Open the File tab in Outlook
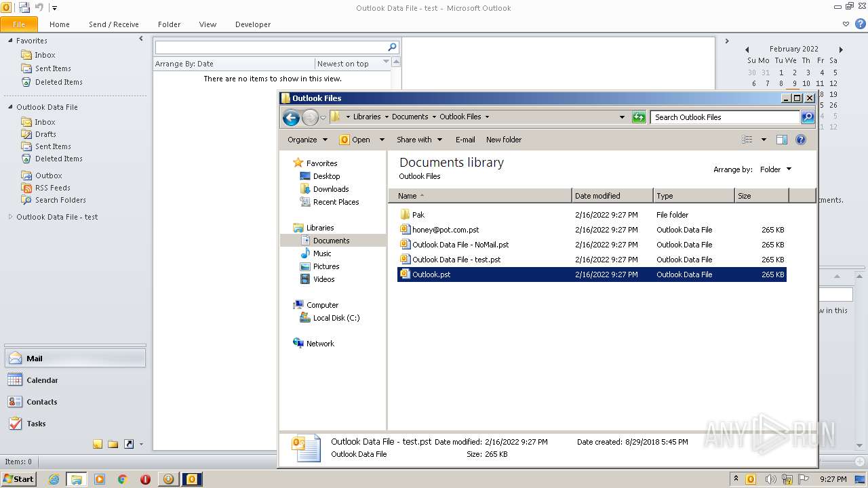The width and height of the screenshot is (868, 488). (19, 24)
